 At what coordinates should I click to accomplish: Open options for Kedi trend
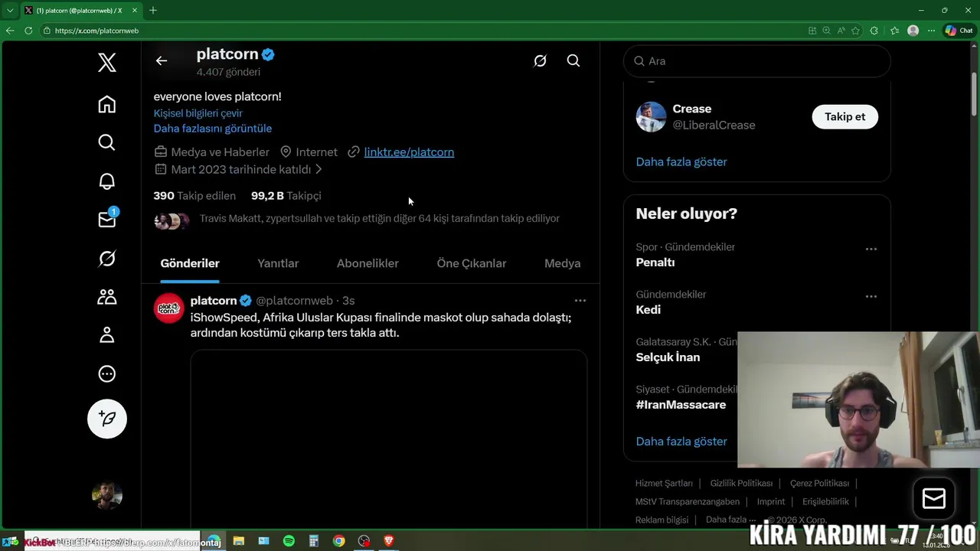click(x=871, y=296)
